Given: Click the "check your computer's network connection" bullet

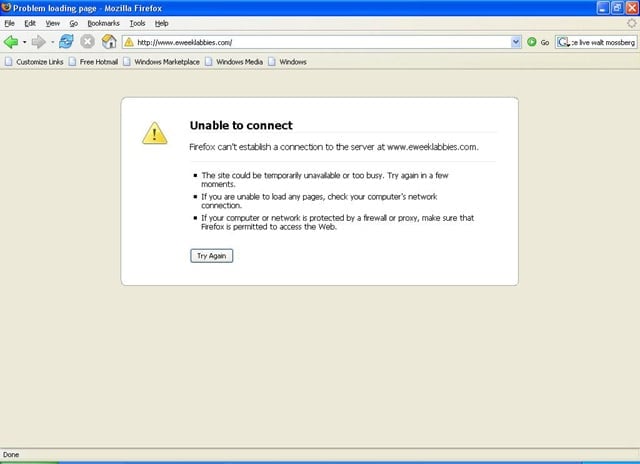Looking at the screenshot, I should (x=319, y=201).
